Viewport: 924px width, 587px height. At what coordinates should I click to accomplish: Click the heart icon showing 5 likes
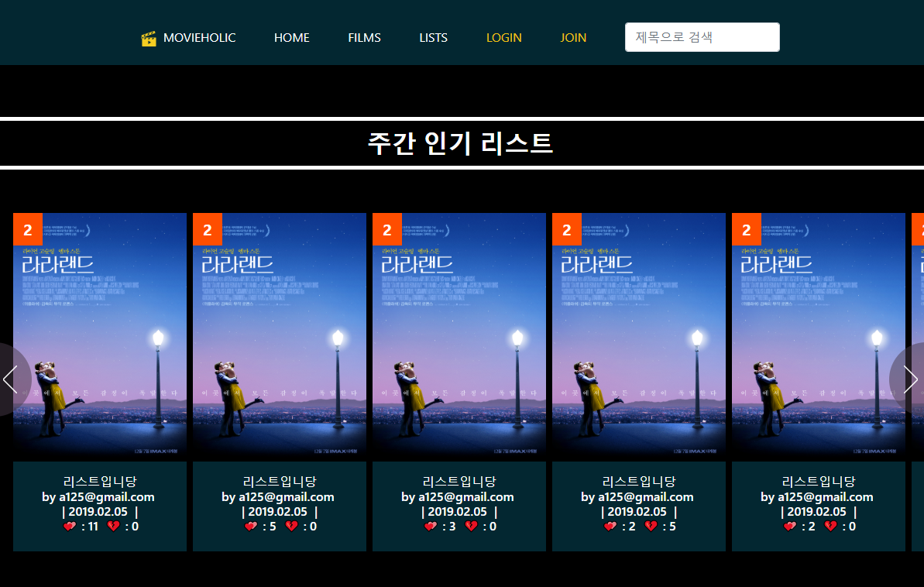click(251, 527)
